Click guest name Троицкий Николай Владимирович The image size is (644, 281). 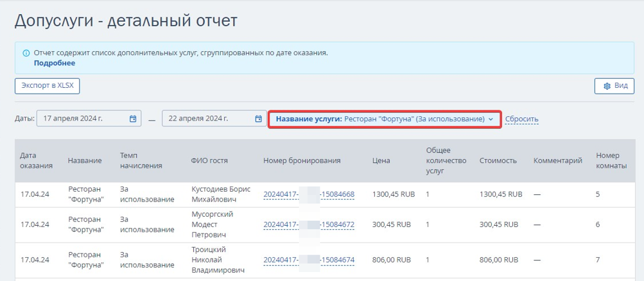pos(218,260)
